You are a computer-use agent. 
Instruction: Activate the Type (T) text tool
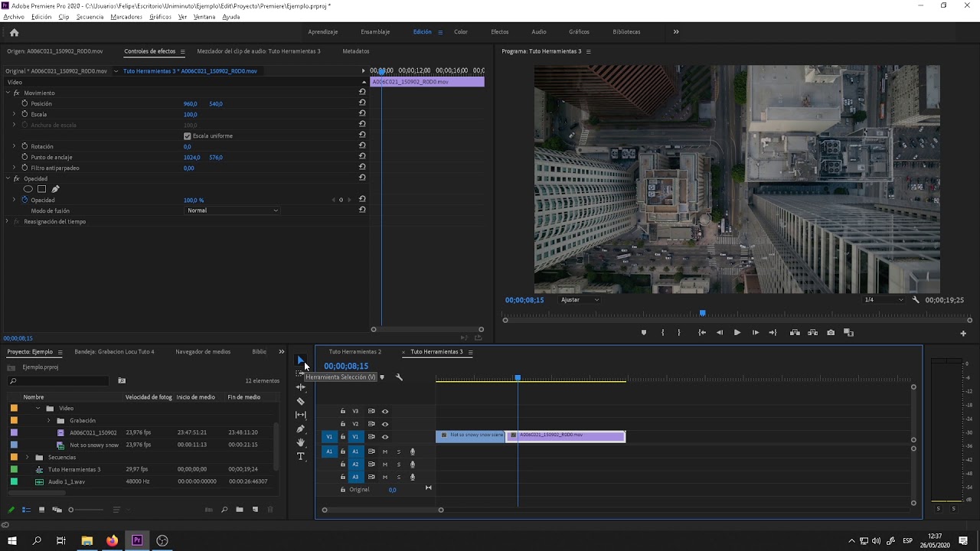[300, 456]
